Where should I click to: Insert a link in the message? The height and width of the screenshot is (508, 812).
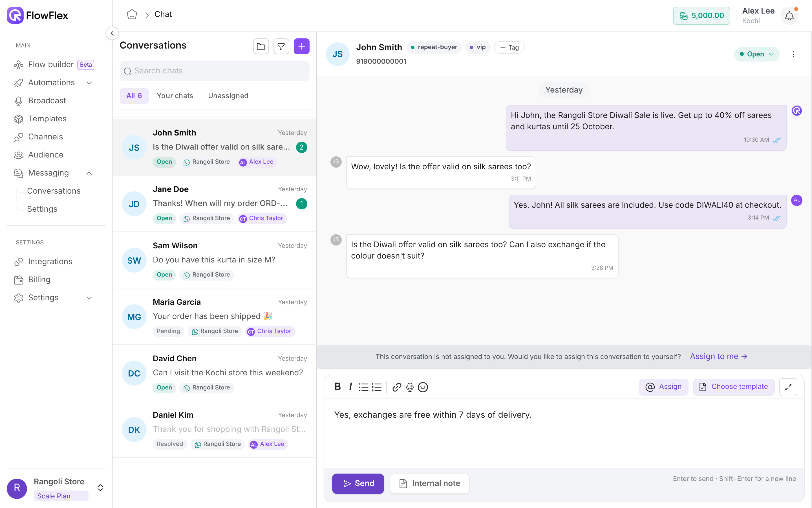pyautogui.click(x=397, y=387)
